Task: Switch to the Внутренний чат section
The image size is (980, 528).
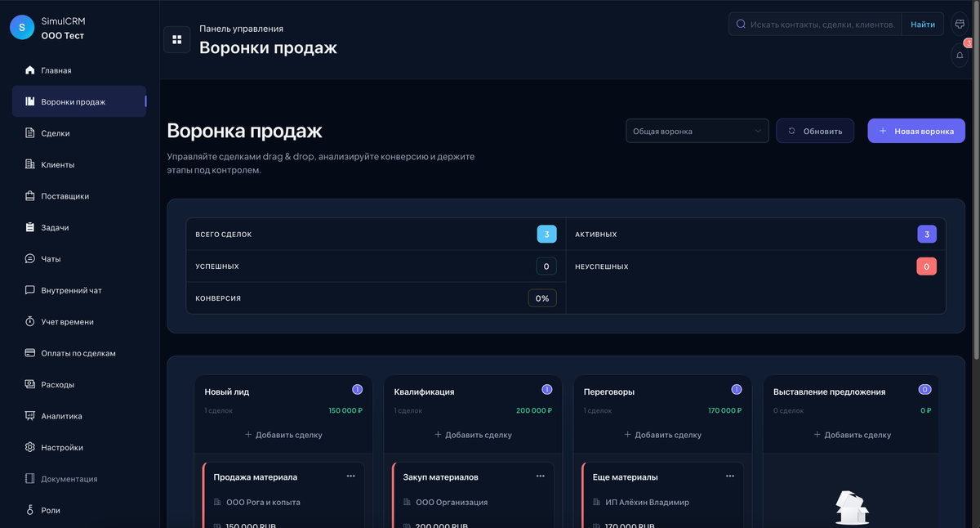Action: (67, 290)
